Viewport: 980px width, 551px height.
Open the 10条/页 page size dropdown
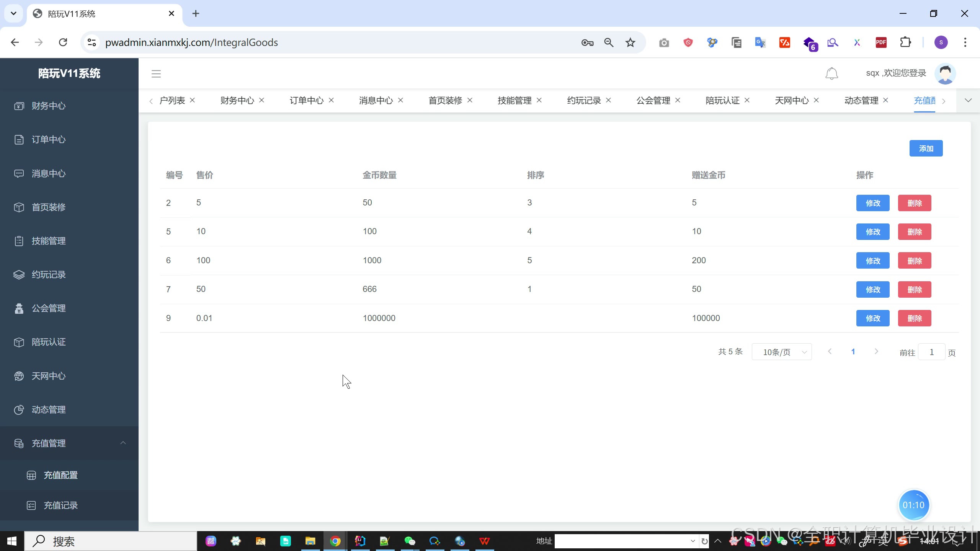click(782, 352)
